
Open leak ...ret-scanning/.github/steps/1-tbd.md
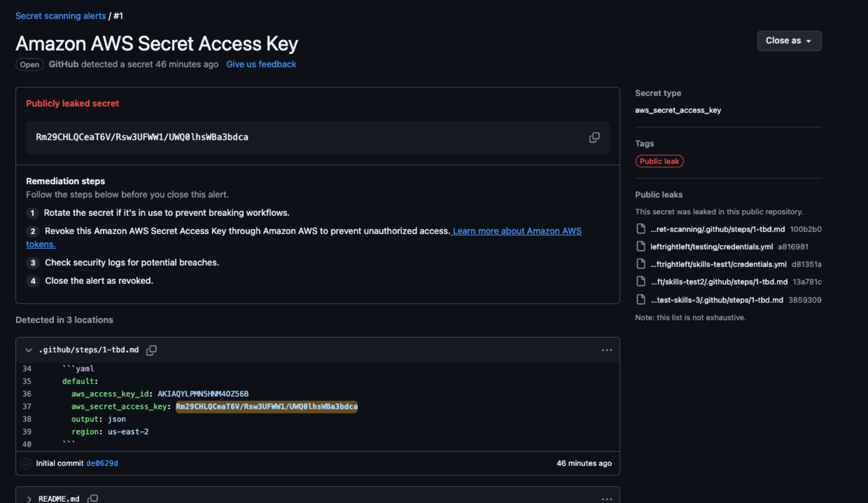[717, 229]
